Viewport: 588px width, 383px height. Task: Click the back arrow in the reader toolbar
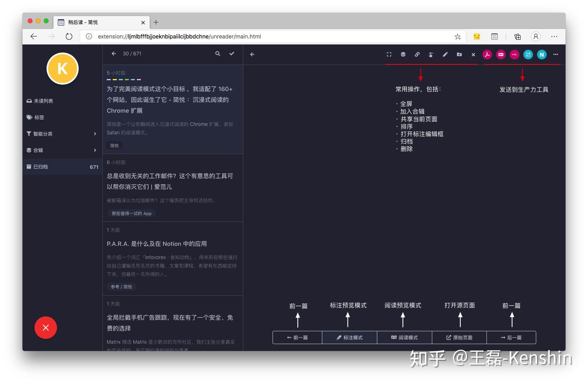click(252, 55)
